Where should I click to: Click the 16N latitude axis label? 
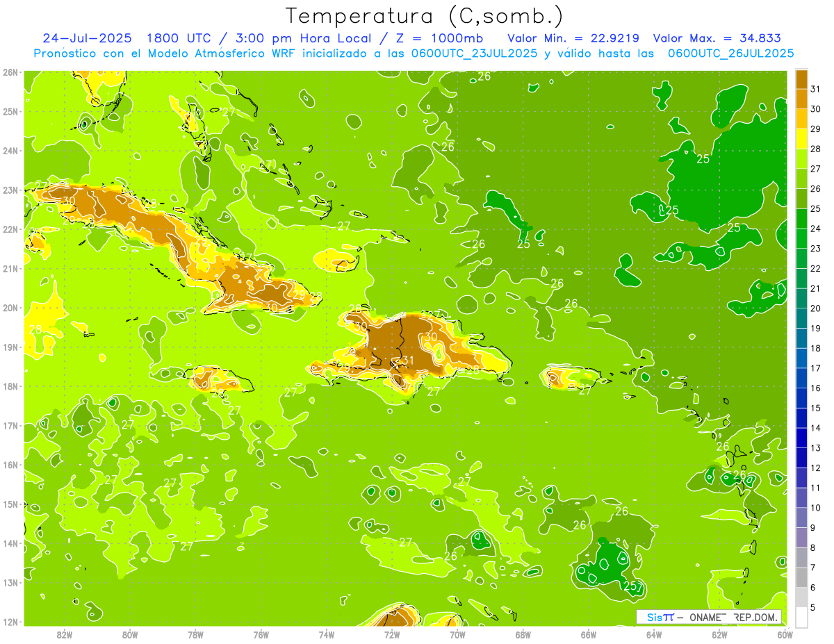click(11, 465)
